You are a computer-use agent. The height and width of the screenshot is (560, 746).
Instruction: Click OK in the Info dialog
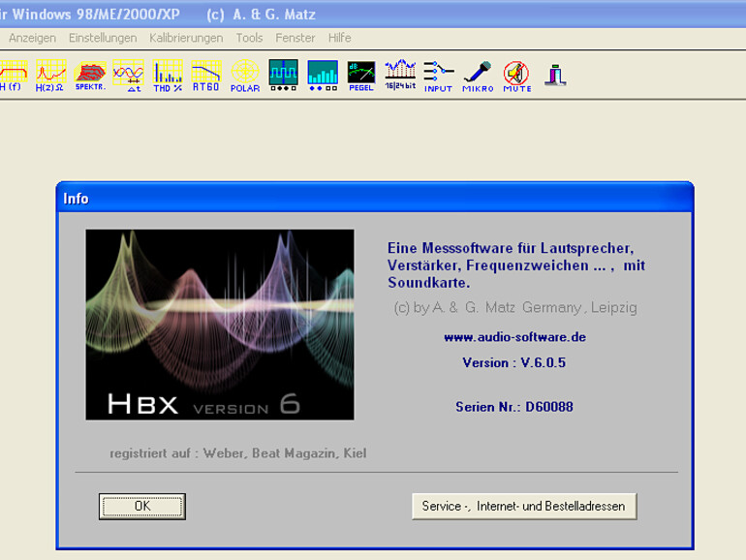[x=142, y=507]
